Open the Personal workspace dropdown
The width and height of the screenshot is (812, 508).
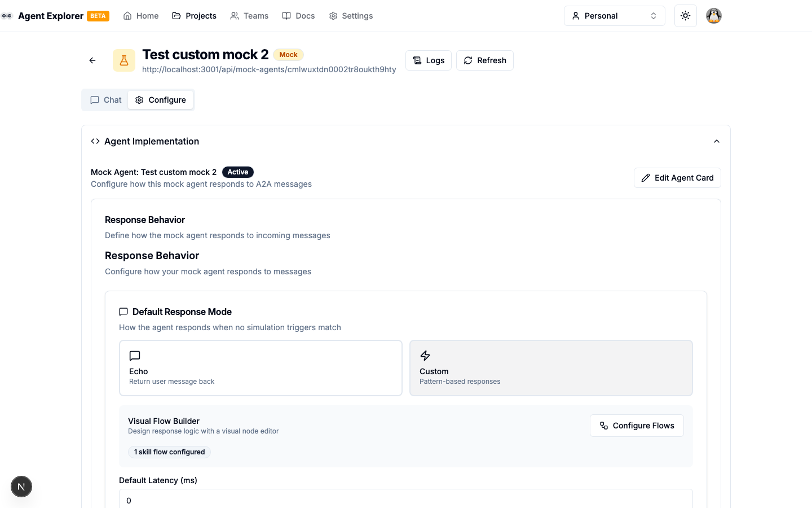tap(614, 16)
